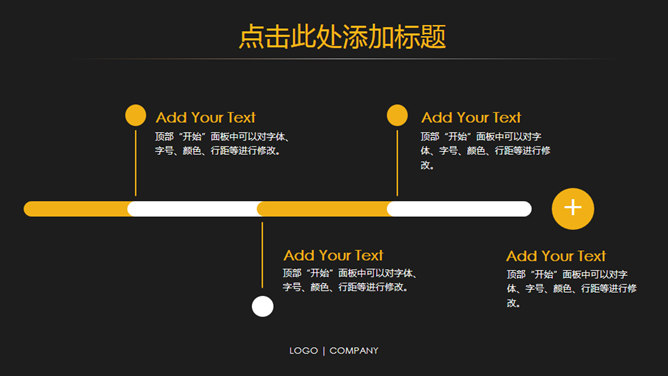Image resolution: width=668 pixels, height=376 pixels.
Task: Click the leftmost yellow circle marker
Action: (135, 115)
